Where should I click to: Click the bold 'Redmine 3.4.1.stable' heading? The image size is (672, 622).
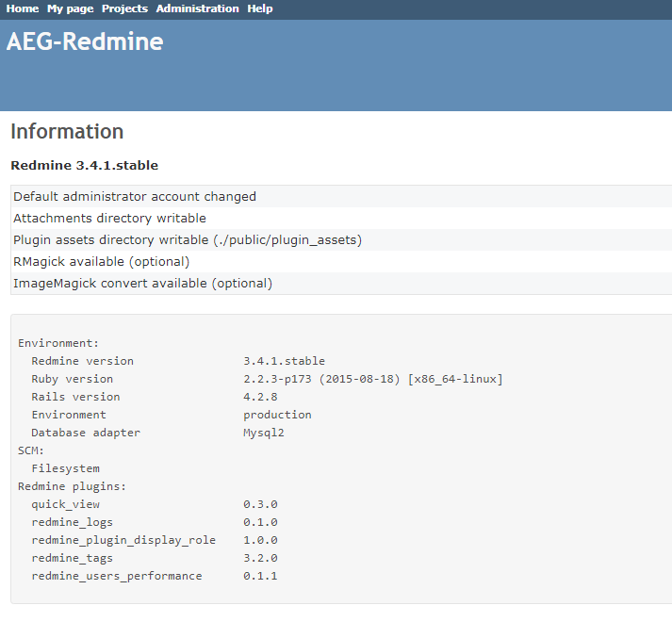click(x=85, y=166)
